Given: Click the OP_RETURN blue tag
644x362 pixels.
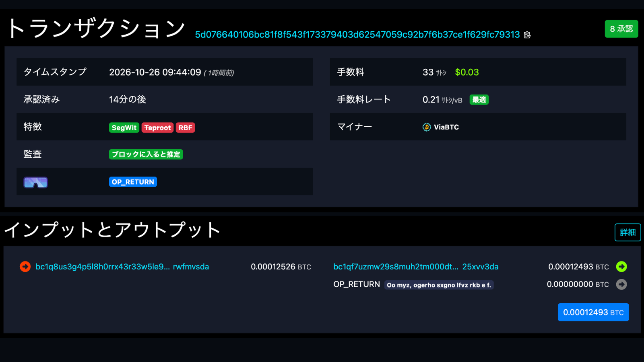Looking at the screenshot, I should 133,182.
